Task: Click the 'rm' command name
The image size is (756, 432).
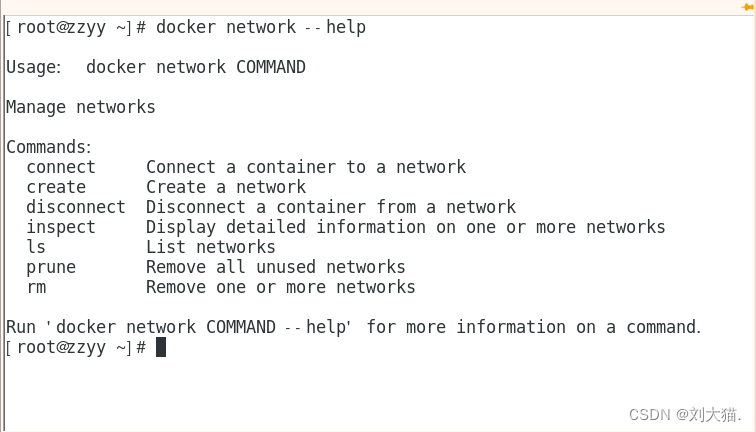Action: (x=36, y=287)
